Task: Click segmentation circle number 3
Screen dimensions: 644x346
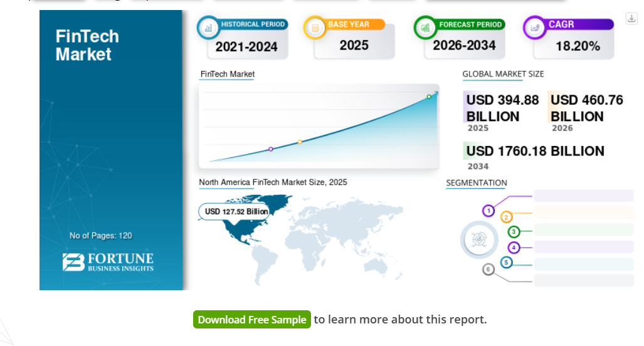Action: [514, 232]
